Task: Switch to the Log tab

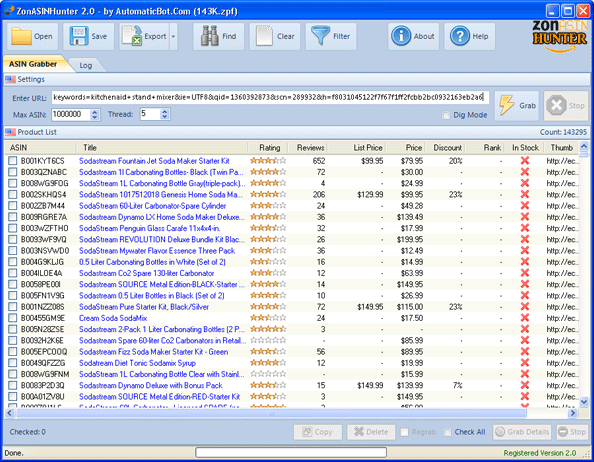Action: click(x=86, y=66)
